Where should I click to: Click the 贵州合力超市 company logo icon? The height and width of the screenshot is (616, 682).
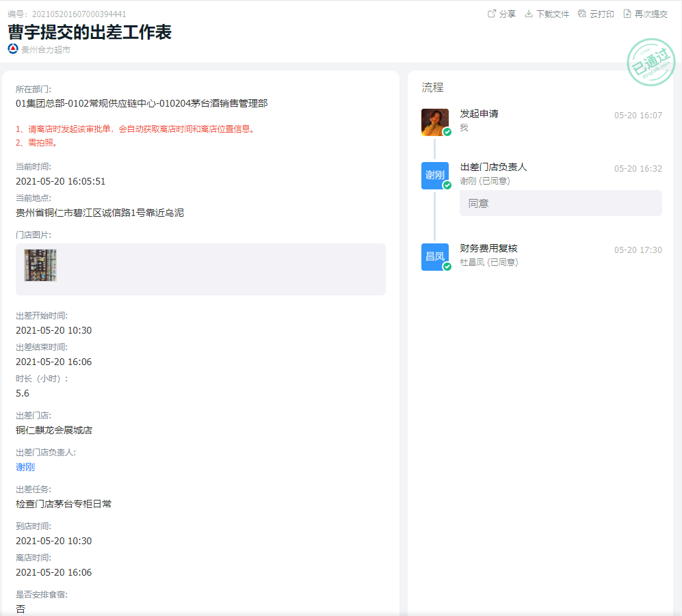coord(13,49)
